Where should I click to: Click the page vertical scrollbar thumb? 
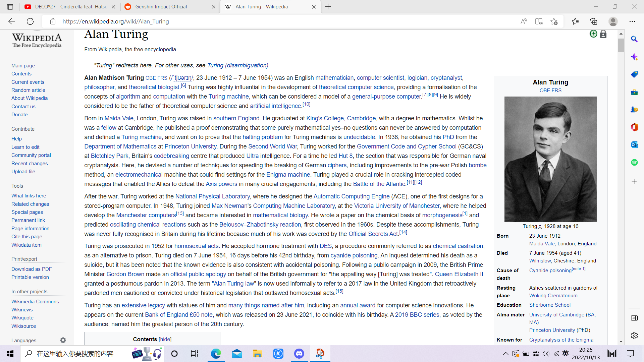[x=621, y=45]
